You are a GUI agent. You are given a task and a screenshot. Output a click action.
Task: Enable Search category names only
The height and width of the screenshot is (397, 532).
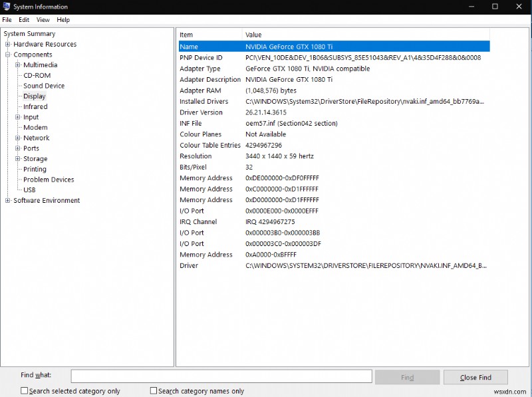coord(153,390)
